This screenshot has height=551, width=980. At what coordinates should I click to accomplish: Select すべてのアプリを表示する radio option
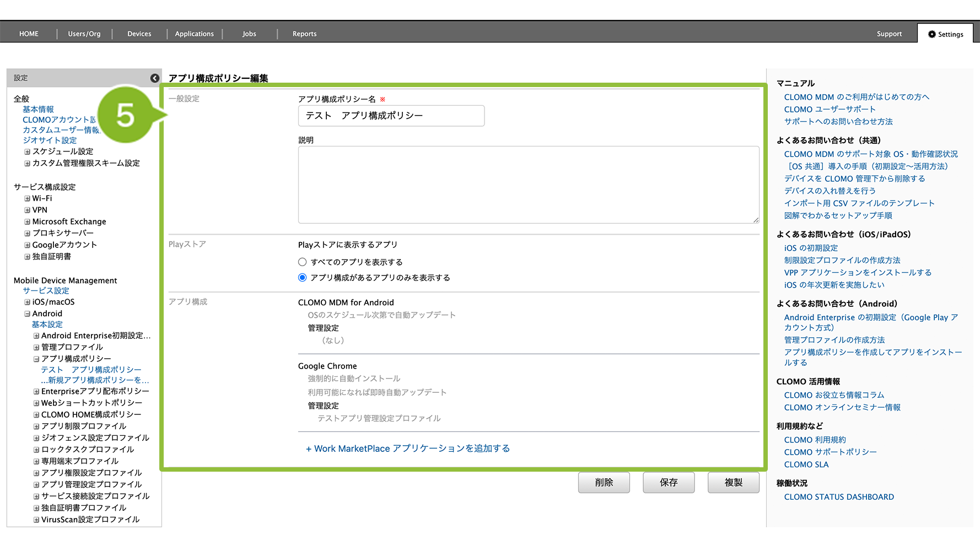302,262
